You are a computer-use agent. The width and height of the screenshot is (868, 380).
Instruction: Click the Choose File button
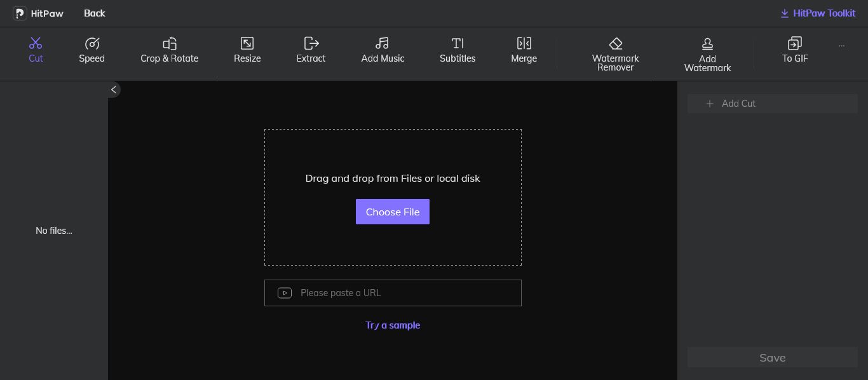click(393, 212)
